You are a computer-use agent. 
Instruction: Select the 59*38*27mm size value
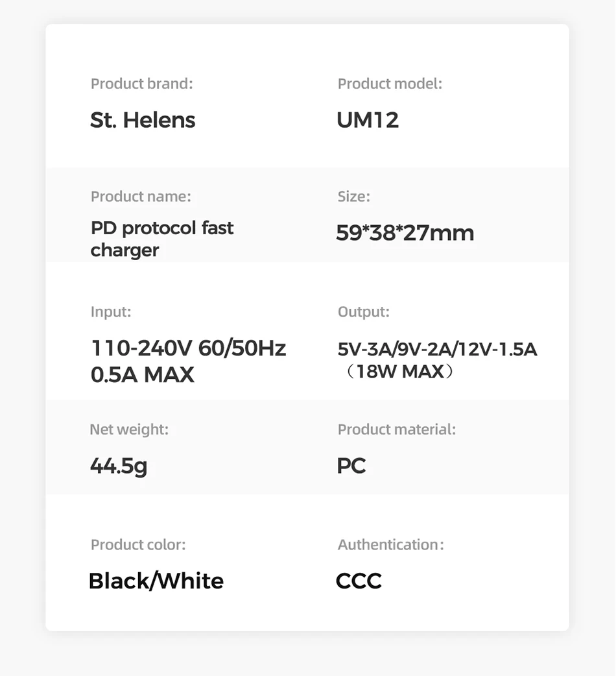(x=405, y=233)
